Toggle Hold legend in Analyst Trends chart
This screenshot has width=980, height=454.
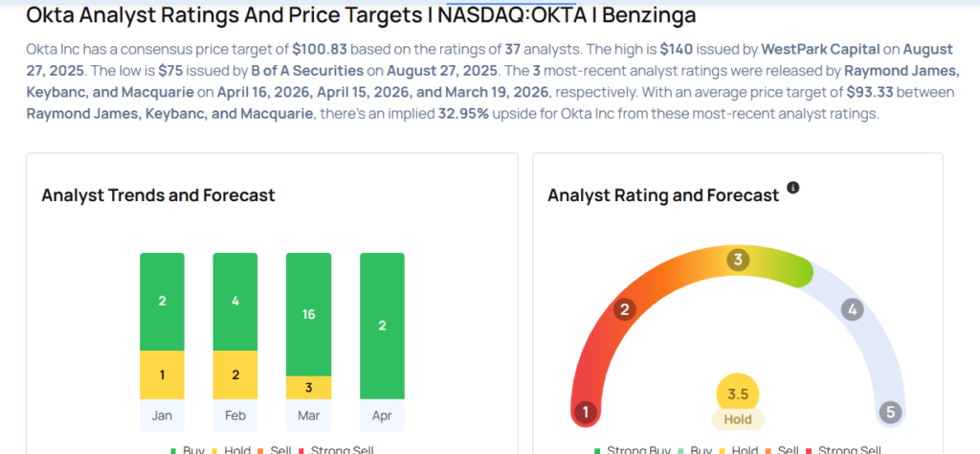(234, 450)
